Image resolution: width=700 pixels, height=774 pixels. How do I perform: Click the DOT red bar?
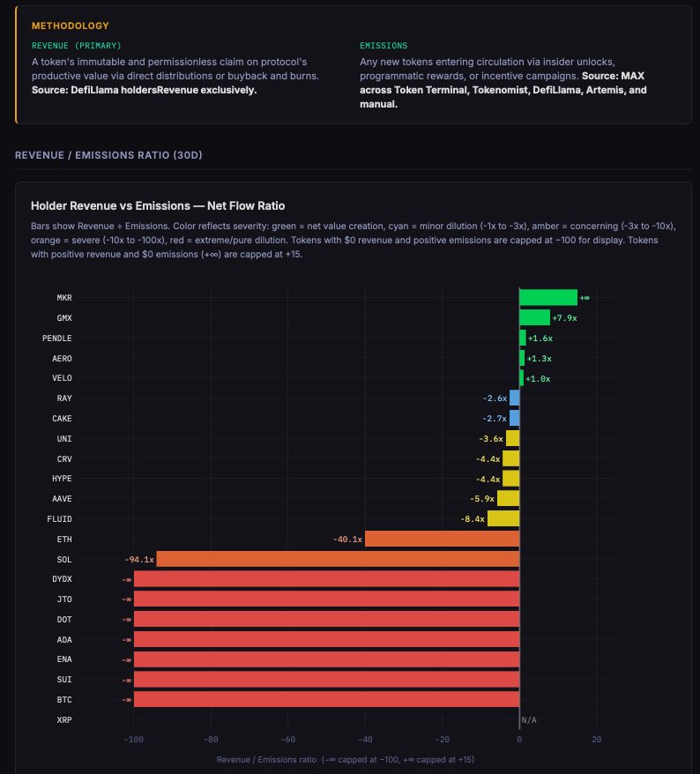pos(326,620)
